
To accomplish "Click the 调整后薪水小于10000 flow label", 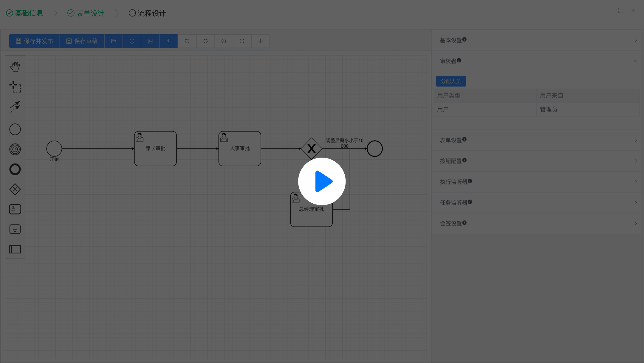I will 345,143.
